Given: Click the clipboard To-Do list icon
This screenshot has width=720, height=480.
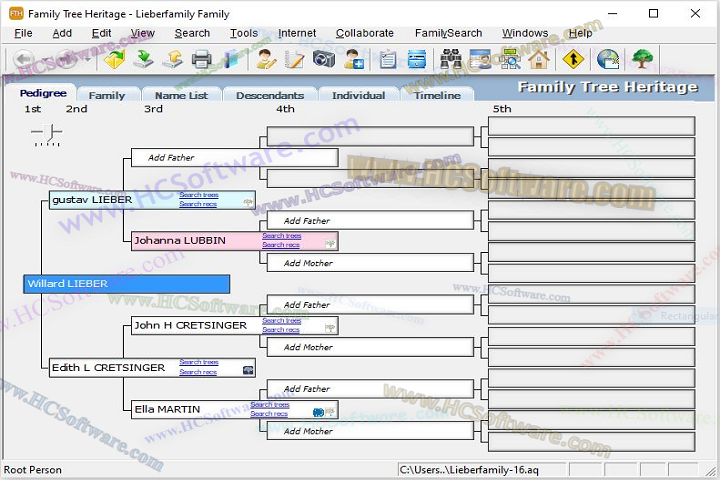Looking at the screenshot, I should (388, 59).
